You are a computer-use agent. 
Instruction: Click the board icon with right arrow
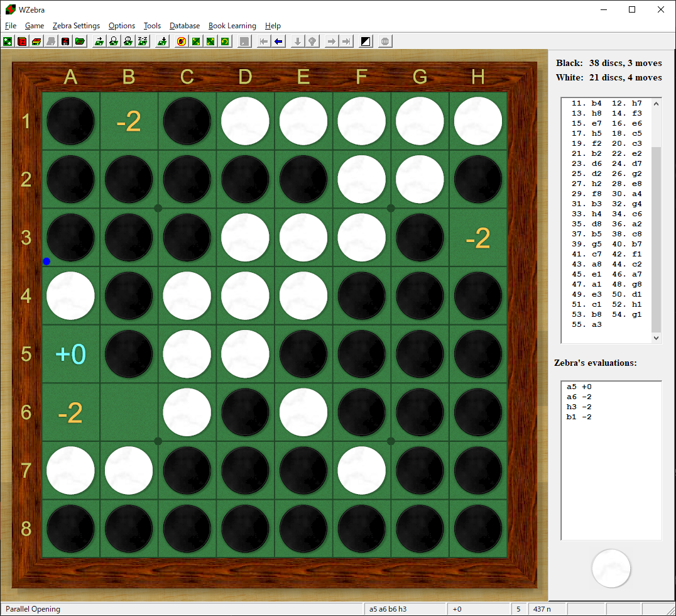[x=99, y=41]
